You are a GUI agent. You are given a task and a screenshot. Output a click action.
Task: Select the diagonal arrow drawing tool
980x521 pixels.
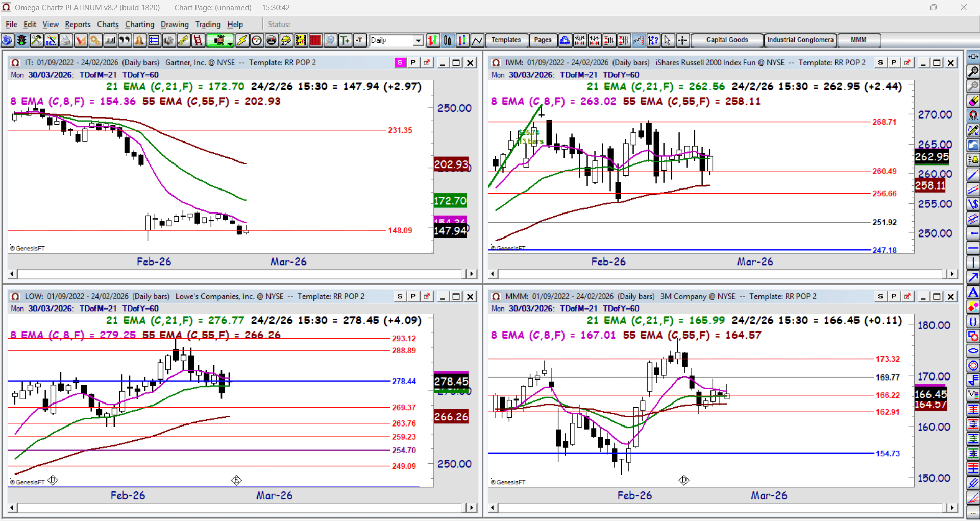(x=973, y=278)
